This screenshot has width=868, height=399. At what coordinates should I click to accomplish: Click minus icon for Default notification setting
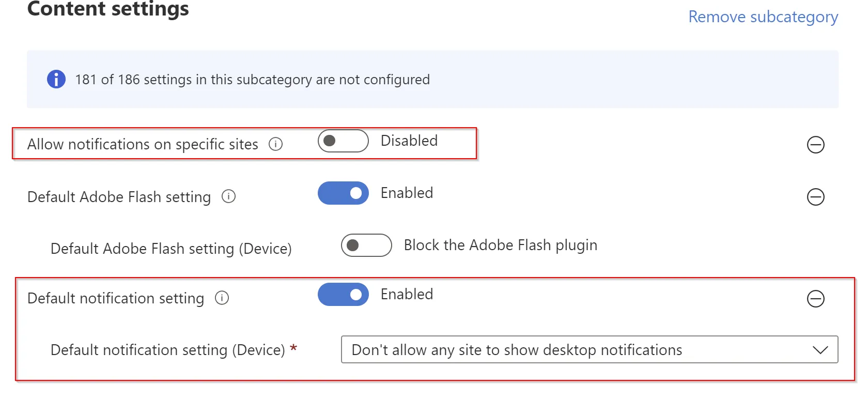[x=816, y=299]
